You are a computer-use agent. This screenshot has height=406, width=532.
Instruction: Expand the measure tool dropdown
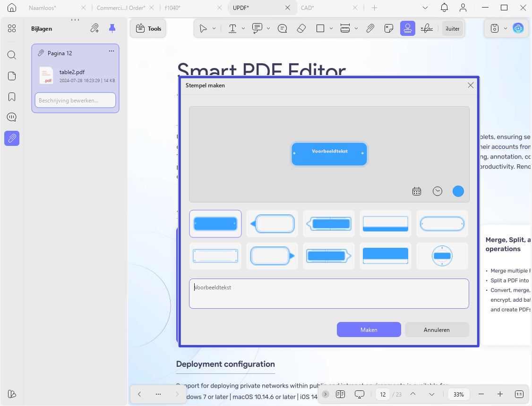tap(356, 28)
